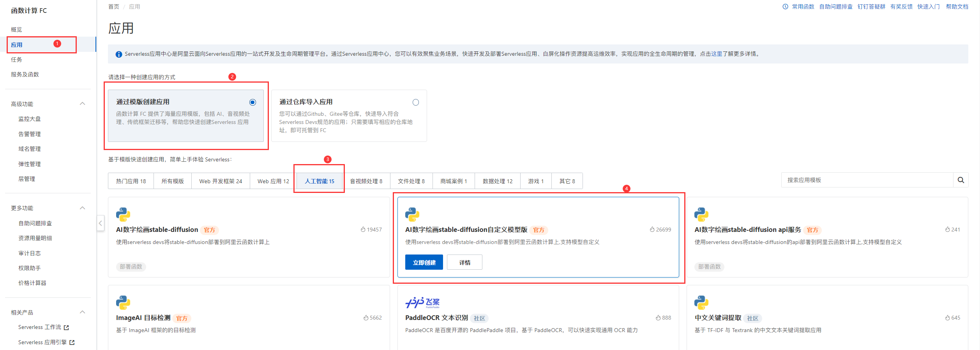This screenshot has height=350, width=980.
Task: Open 层管理 in the sidebar
Action: (27, 179)
